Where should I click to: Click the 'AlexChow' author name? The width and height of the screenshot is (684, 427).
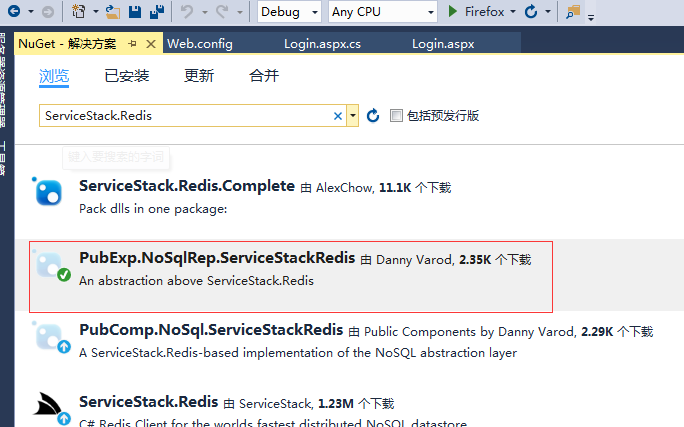pyautogui.click(x=345, y=188)
